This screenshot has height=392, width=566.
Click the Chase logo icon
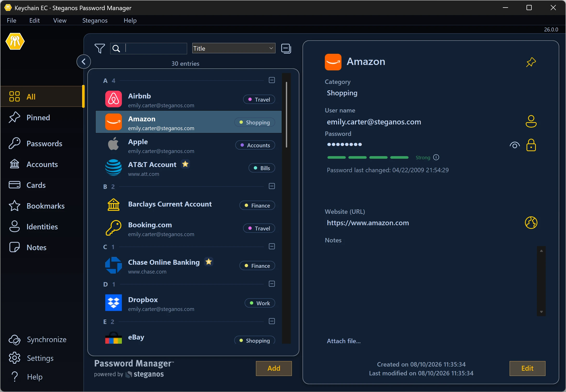pyautogui.click(x=114, y=265)
